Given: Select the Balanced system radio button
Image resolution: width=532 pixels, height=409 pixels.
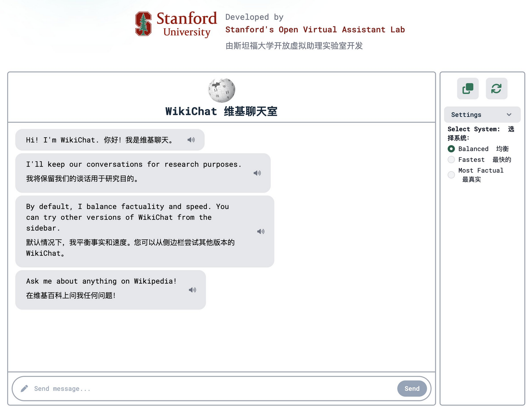Looking at the screenshot, I should click(451, 149).
